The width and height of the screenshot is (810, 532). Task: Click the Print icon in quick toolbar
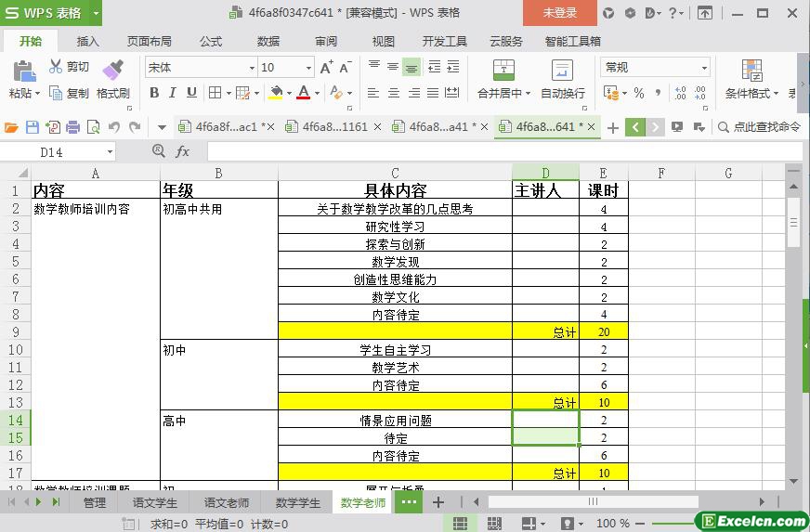[72, 127]
